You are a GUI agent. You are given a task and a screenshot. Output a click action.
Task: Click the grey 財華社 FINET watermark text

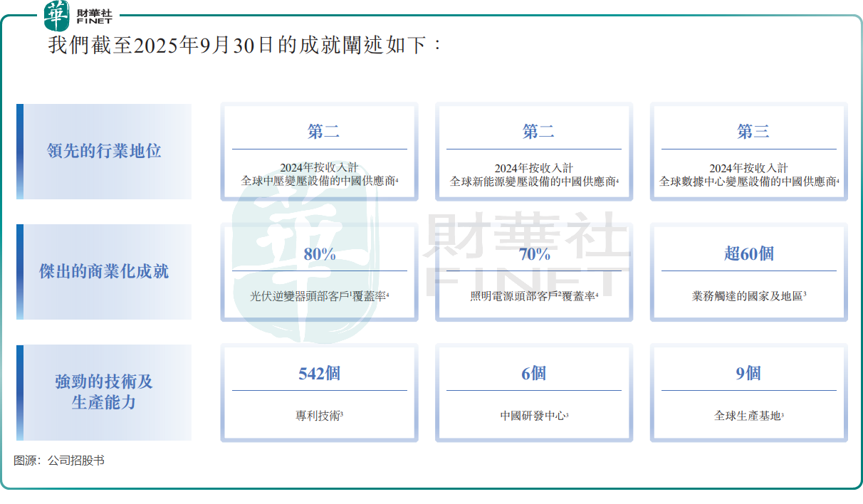click(x=525, y=256)
